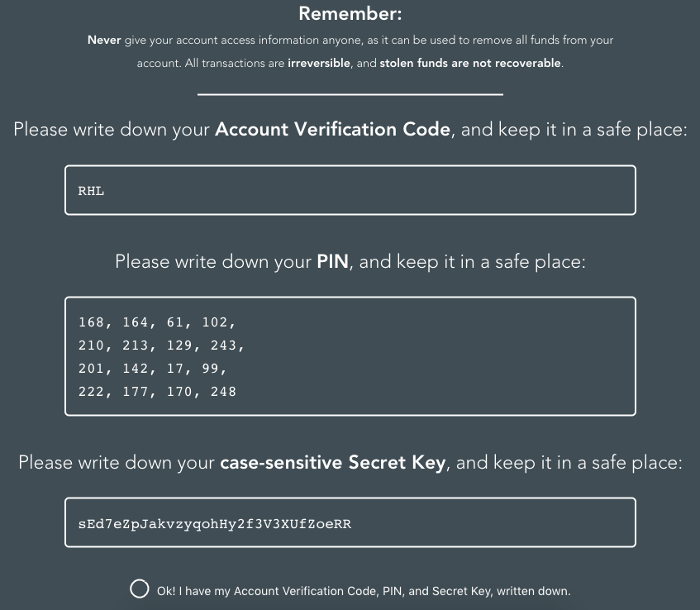Click 'Please write down your' in Verification Code heading

pyautogui.click(x=112, y=130)
